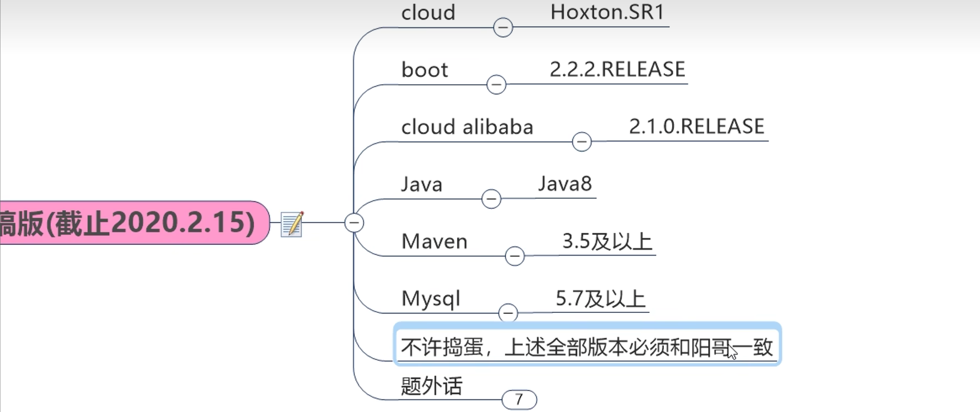Select the Mysql 5.7及以上 node

pyautogui.click(x=600, y=299)
